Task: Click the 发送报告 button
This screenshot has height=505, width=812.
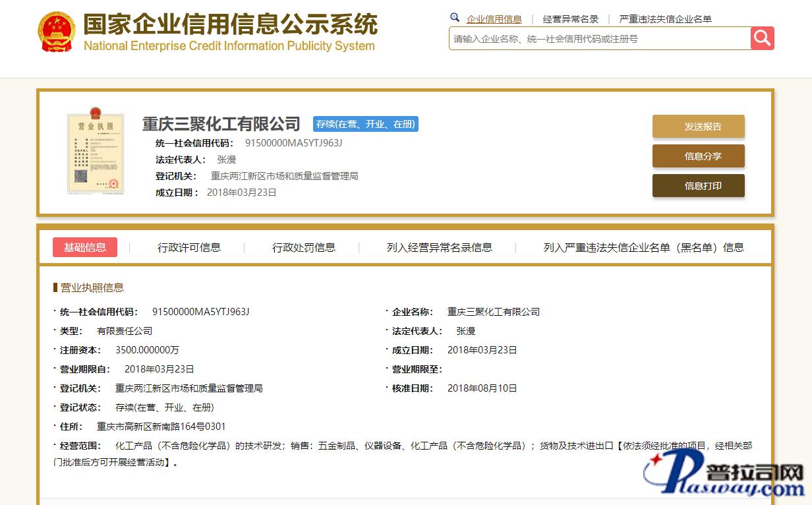Action: (698, 127)
